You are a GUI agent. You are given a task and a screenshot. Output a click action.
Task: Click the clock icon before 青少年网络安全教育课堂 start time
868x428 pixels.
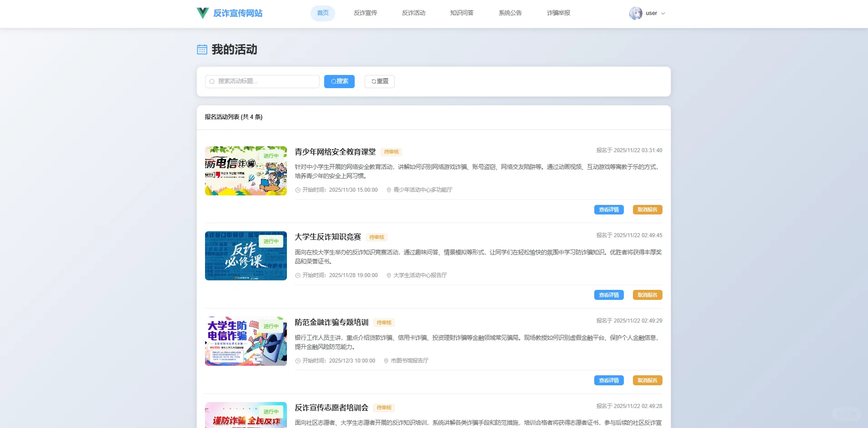(298, 190)
